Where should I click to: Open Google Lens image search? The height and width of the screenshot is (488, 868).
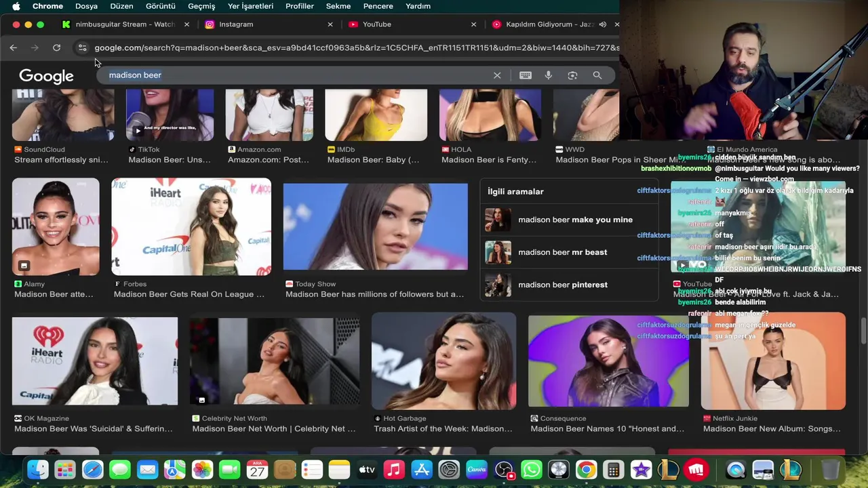point(572,75)
